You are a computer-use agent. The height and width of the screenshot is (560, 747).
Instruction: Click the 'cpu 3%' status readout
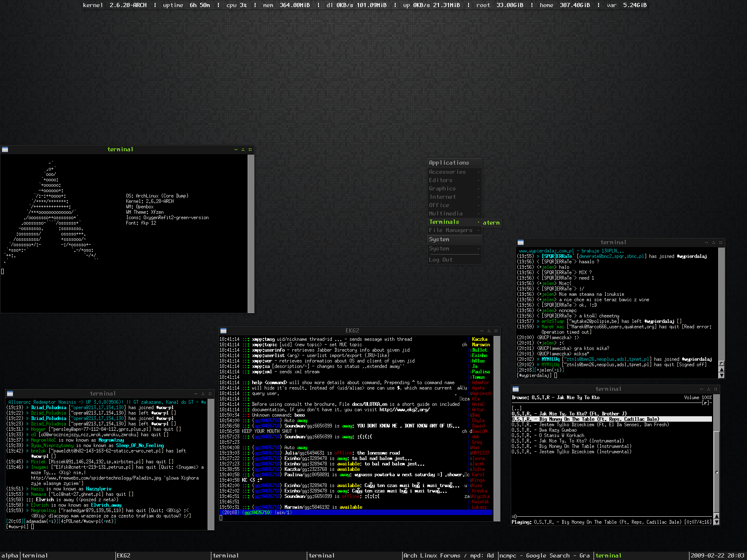pyautogui.click(x=236, y=5)
